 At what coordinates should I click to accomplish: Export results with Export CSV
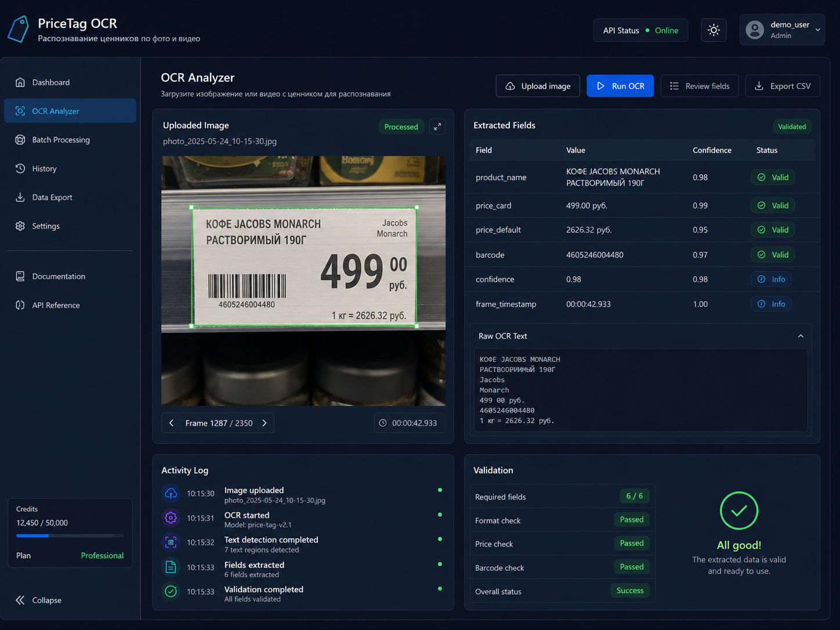(x=783, y=86)
